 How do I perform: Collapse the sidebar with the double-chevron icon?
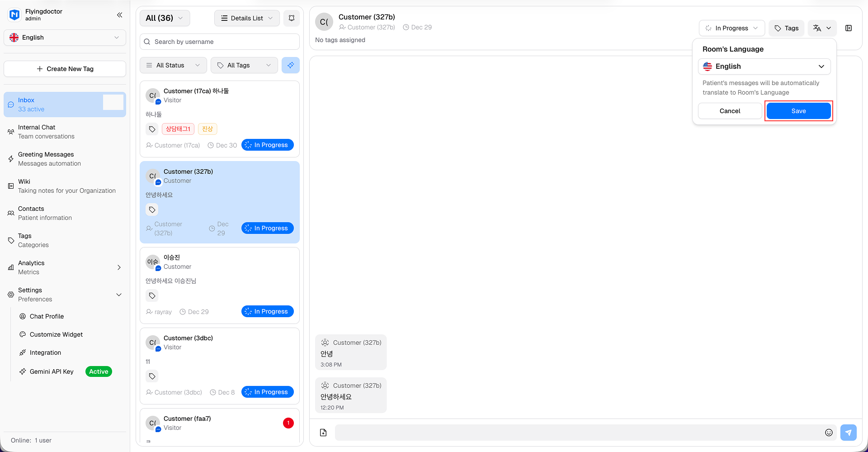coord(119,15)
